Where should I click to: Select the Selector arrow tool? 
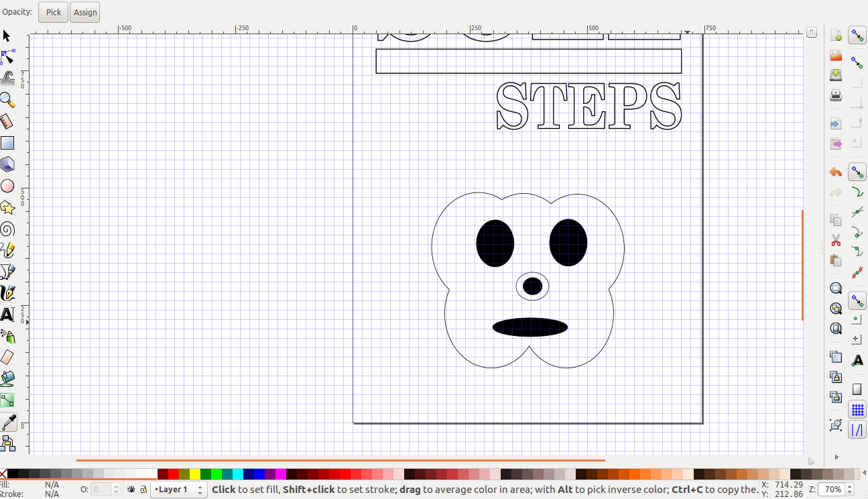point(7,36)
